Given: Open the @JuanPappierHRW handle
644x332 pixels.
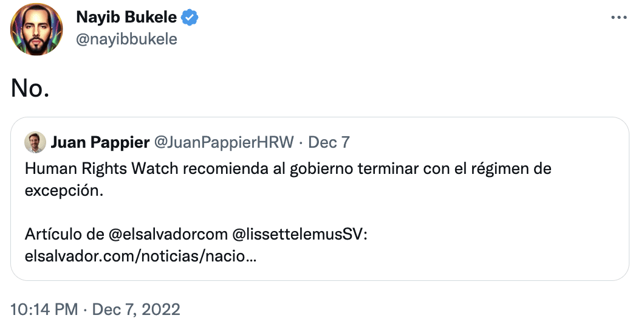Looking at the screenshot, I should [224, 142].
